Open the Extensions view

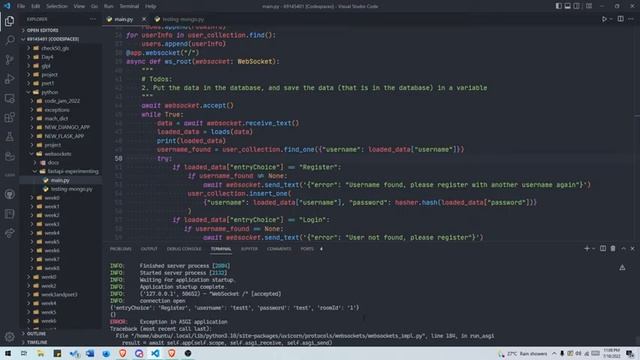coord(9,118)
